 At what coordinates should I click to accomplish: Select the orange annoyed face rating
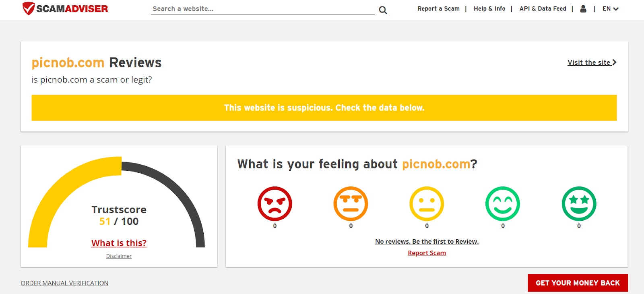tap(351, 204)
